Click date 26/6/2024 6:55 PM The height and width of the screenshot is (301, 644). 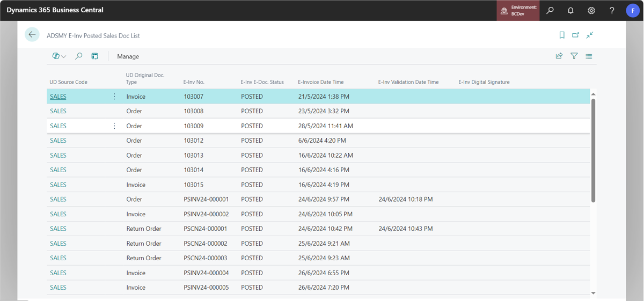tap(324, 273)
